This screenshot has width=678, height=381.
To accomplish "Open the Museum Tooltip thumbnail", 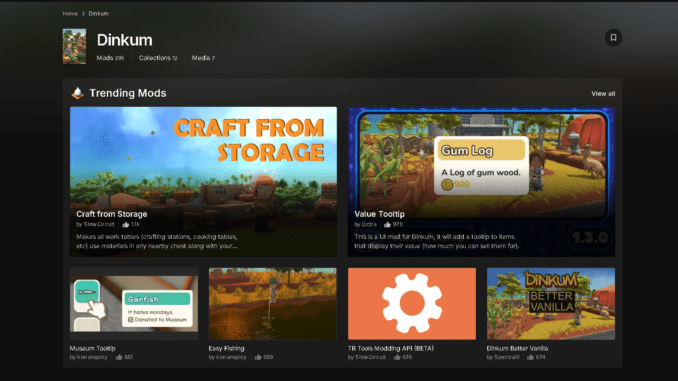I will coord(134,304).
